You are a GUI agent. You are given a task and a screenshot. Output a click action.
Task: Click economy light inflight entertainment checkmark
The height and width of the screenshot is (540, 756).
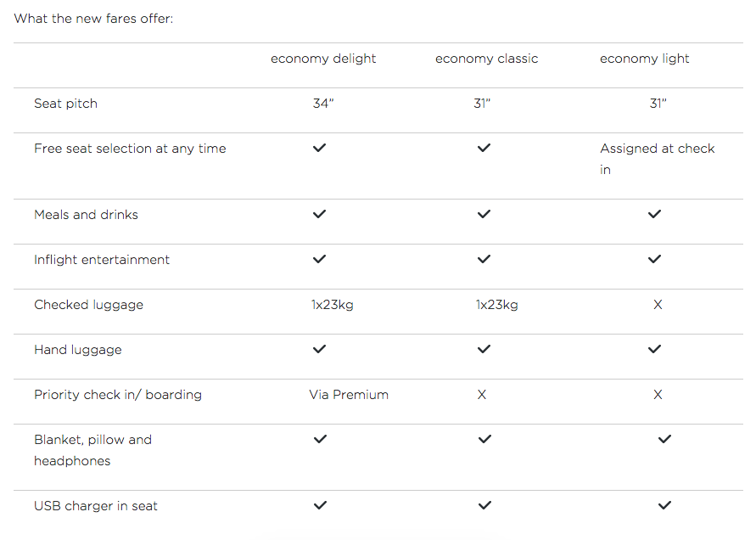(x=654, y=259)
